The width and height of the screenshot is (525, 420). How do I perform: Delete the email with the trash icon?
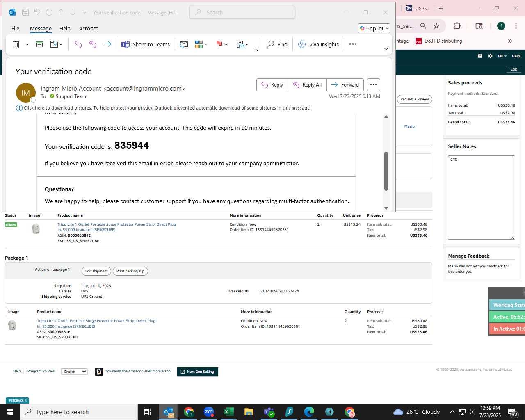pyautogui.click(x=16, y=44)
